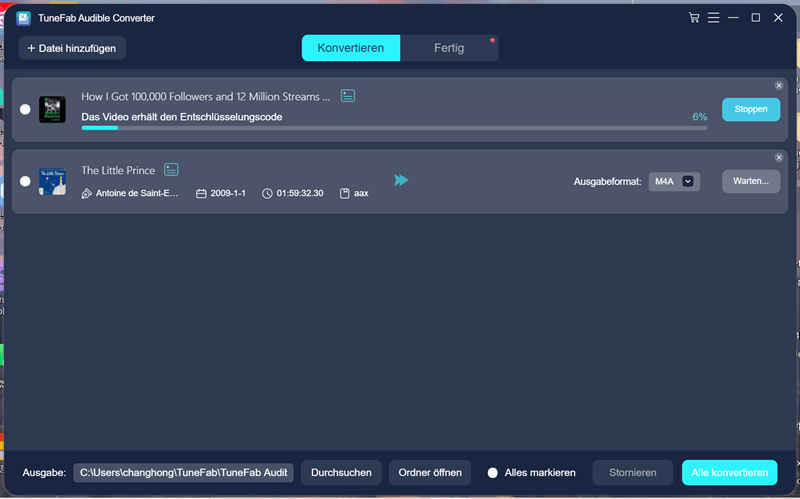Click the calendar icon next to 2009-1-1
The image size is (800, 499).
pos(202,193)
